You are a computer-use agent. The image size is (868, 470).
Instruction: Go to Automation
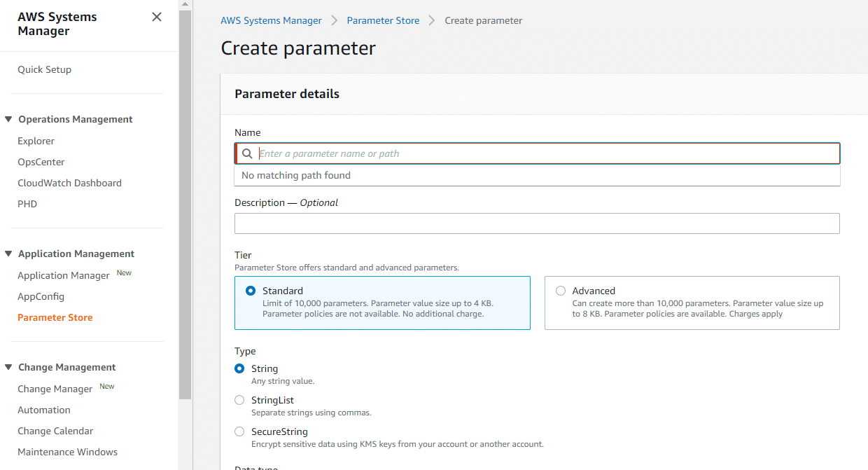tap(44, 410)
